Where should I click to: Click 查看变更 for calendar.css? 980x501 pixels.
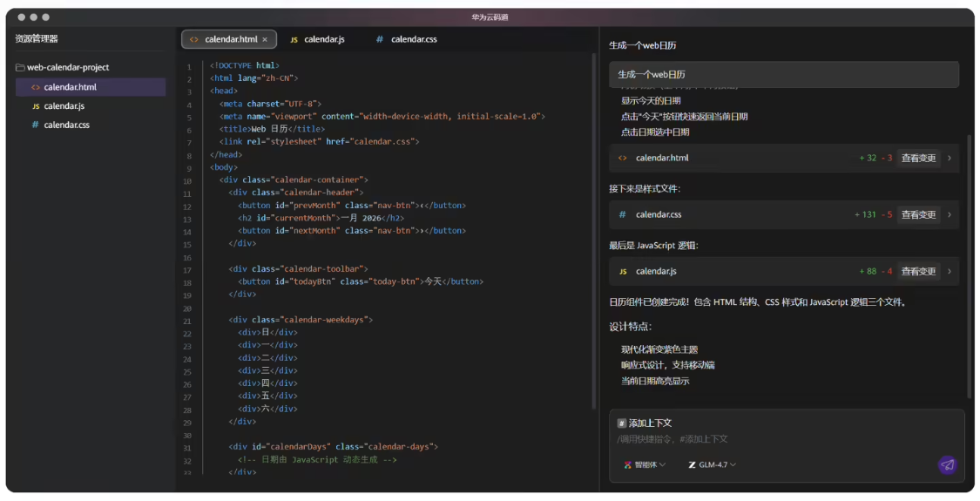coord(918,214)
